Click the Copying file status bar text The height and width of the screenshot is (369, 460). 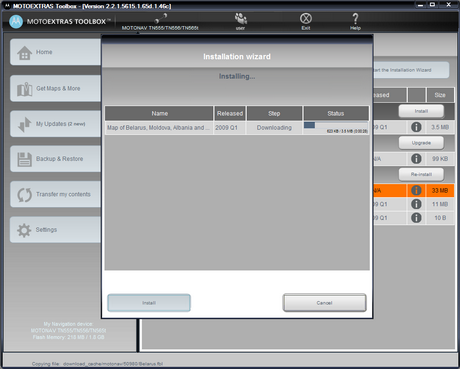pos(97,364)
